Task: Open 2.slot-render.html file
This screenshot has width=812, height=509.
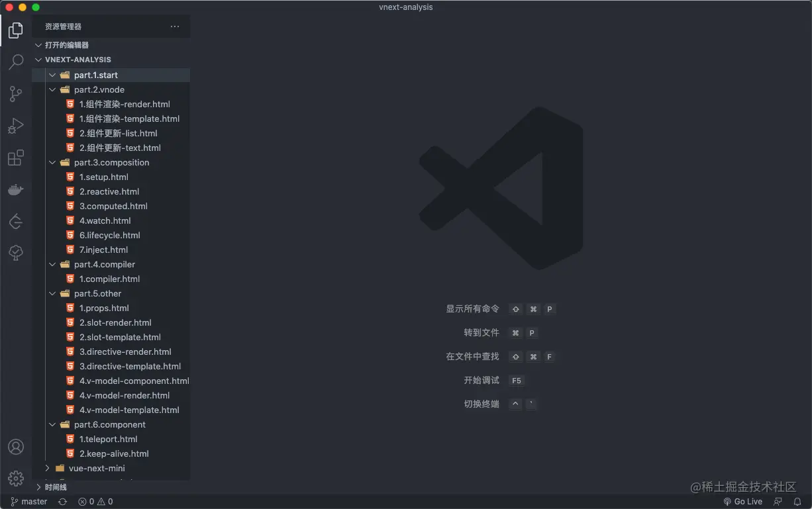Action: click(x=111, y=322)
